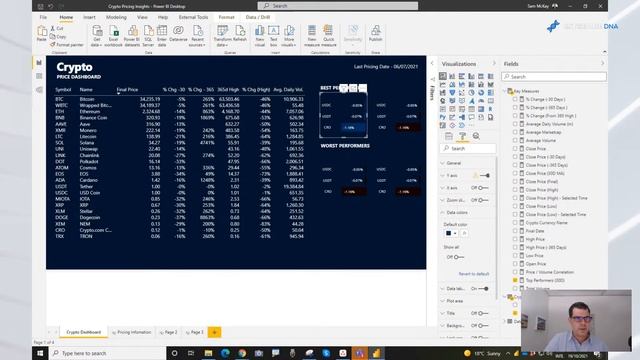The image size is (640, 360).
Task: Add a Text box to the report
Action: (273, 36)
